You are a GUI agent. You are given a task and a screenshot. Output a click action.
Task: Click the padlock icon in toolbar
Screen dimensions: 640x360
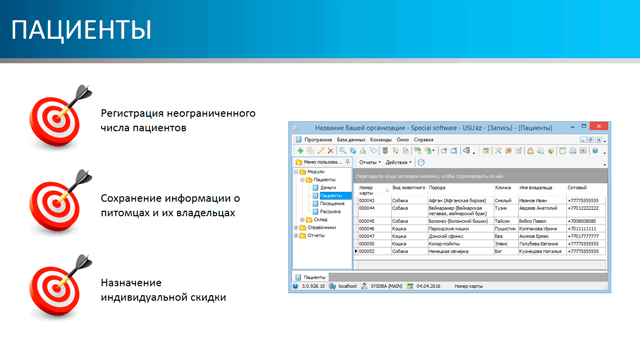pos(530,151)
